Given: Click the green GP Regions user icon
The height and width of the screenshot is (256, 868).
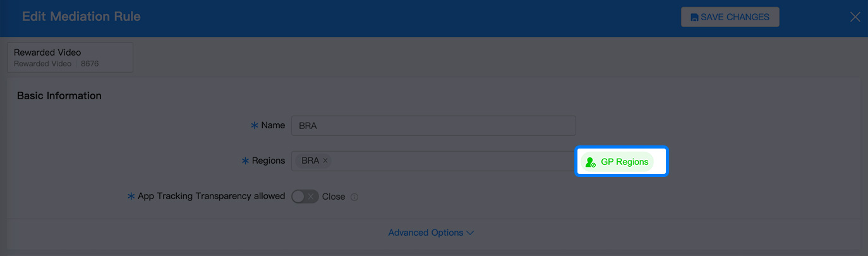Looking at the screenshot, I should coord(591,162).
